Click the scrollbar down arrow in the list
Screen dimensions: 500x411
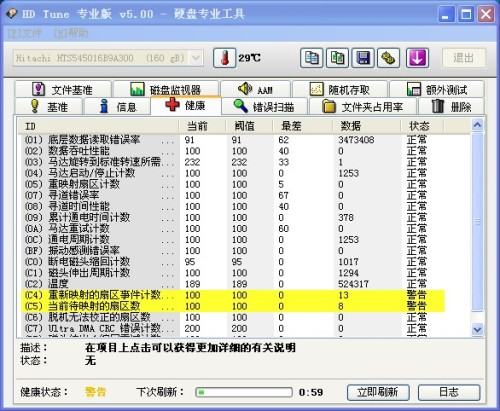coord(477,329)
